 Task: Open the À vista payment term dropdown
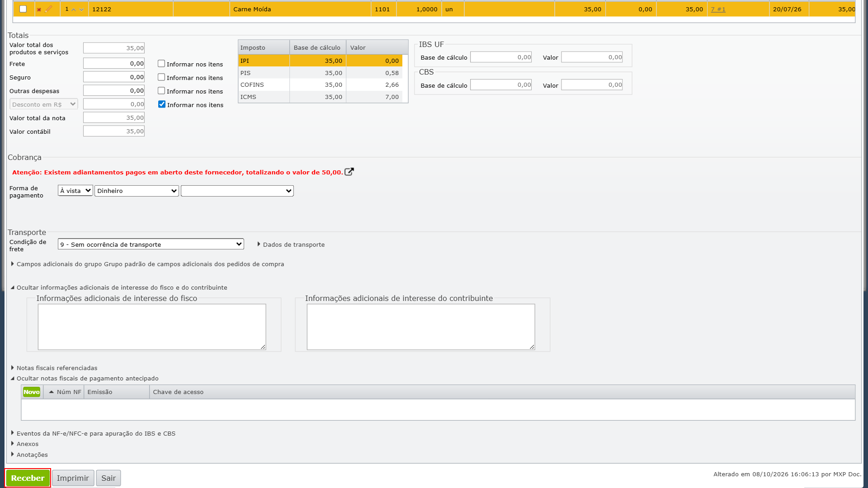75,191
